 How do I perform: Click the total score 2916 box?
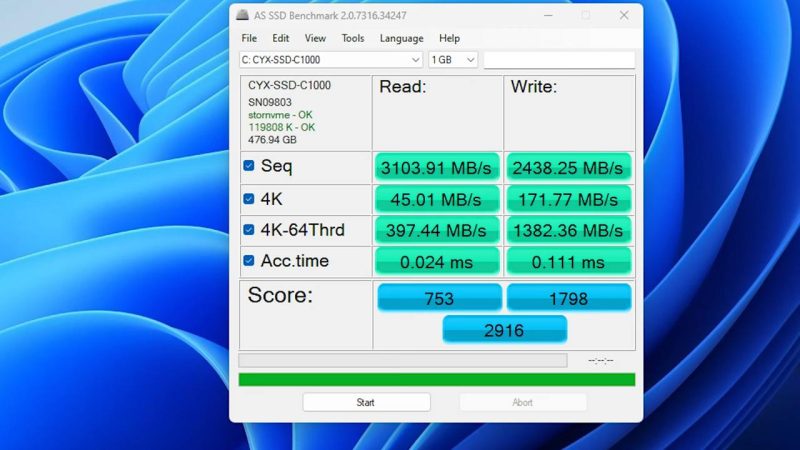click(x=504, y=330)
